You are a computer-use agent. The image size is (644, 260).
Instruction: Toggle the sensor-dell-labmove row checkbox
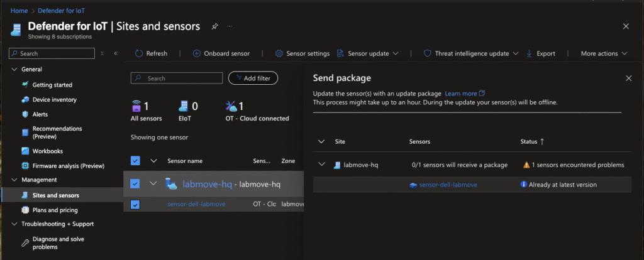coord(135,204)
